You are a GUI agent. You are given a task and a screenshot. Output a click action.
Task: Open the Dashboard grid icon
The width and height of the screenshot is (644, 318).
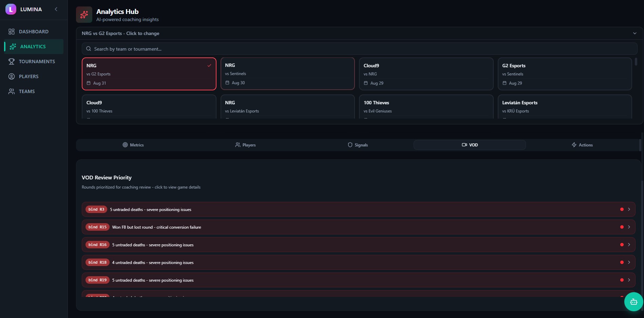(12, 32)
